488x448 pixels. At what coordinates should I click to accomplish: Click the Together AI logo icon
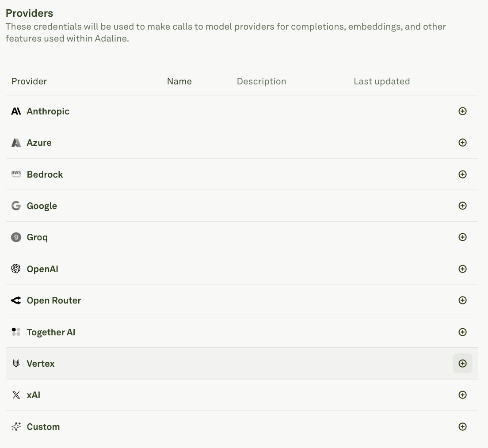[x=16, y=332]
